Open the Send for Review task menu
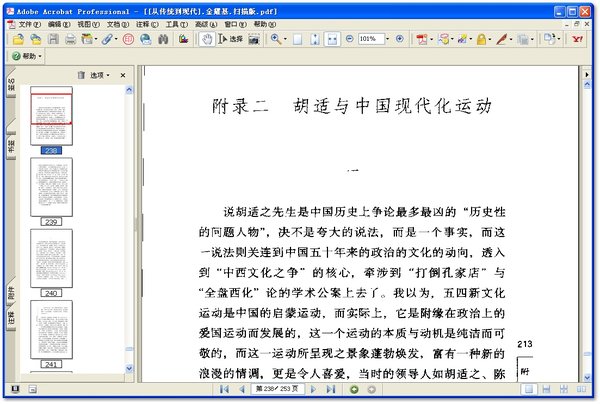This screenshot has width=600, height=404. click(462, 39)
